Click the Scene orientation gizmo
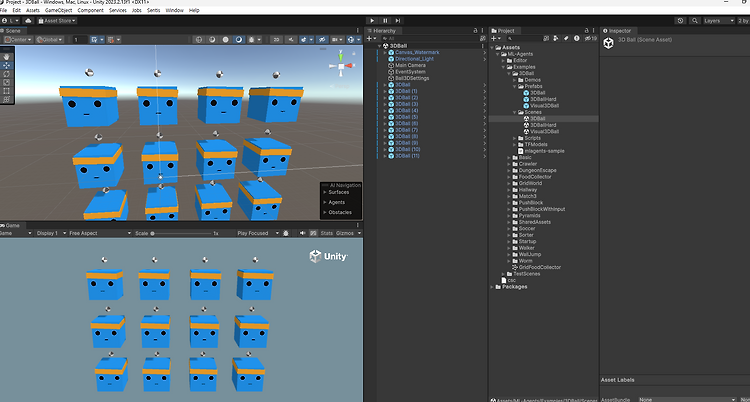The height and width of the screenshot is (402, 750). pyautogui.click(x=341, y=66)
